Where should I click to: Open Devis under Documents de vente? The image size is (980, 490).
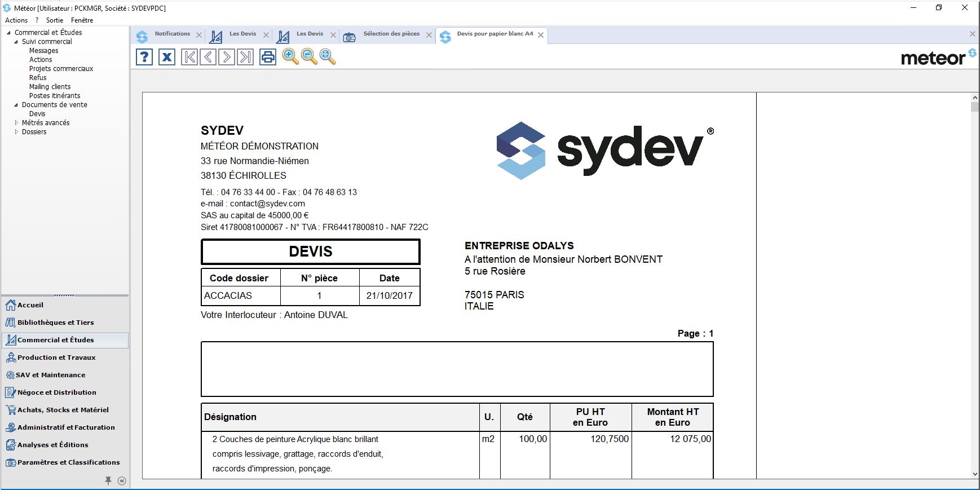[37, 114]
